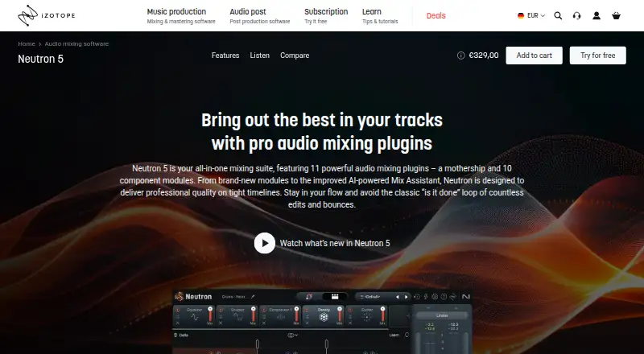
Task: Switch to Neutron Assistant view
Action: (x=309, y=297)
